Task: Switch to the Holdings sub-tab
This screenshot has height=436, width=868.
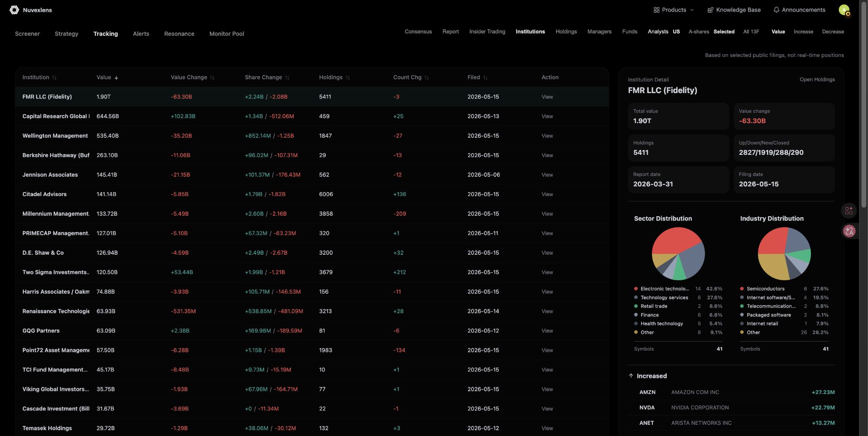Action: [x=566, y=32]
